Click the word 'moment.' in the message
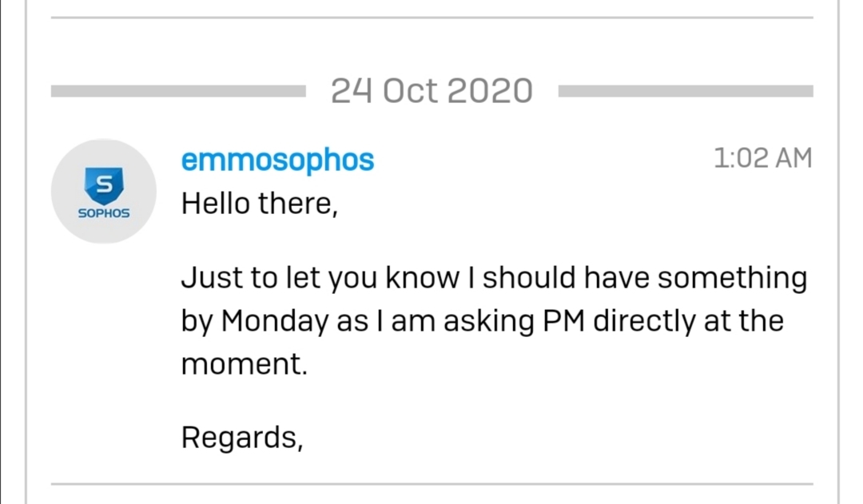 tap(244, 364)
